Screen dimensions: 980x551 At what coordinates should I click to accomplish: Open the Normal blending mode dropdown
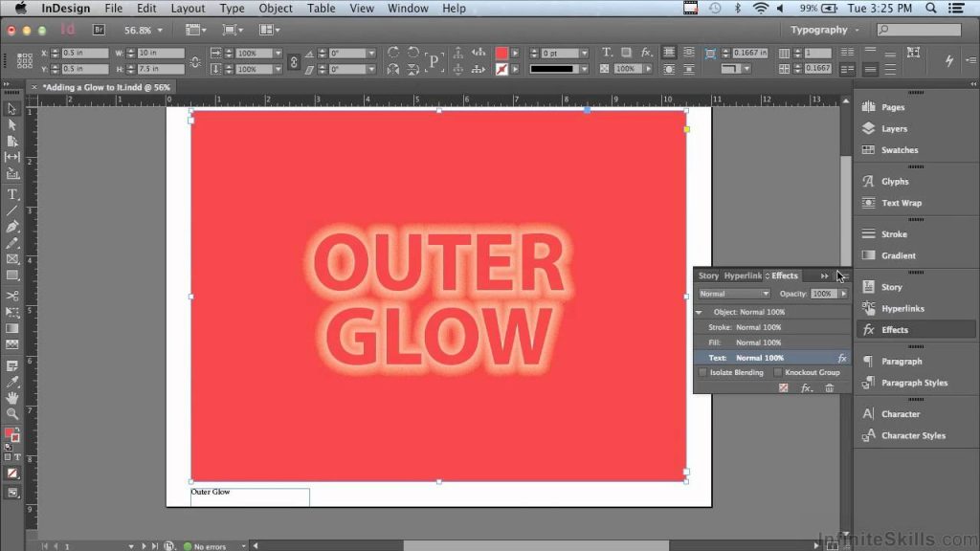[734, 294]
